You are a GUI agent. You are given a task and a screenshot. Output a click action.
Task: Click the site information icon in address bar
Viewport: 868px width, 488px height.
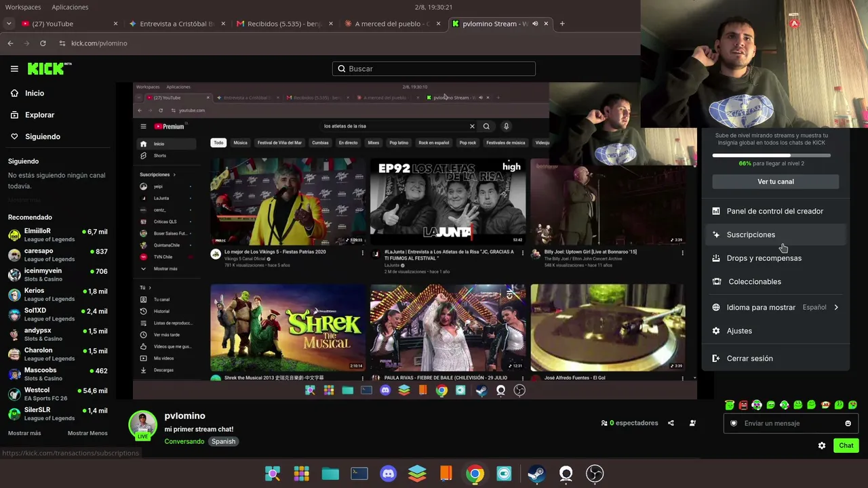point(62,43)
